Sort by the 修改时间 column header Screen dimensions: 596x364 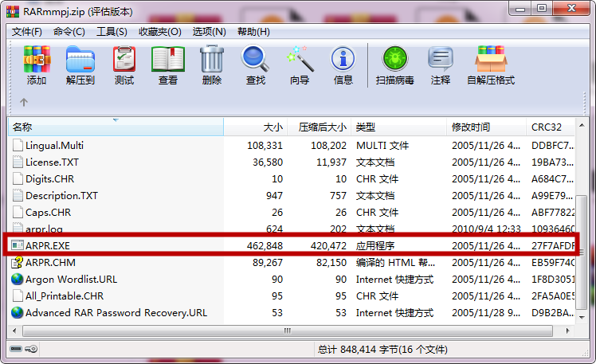[487, 127]
